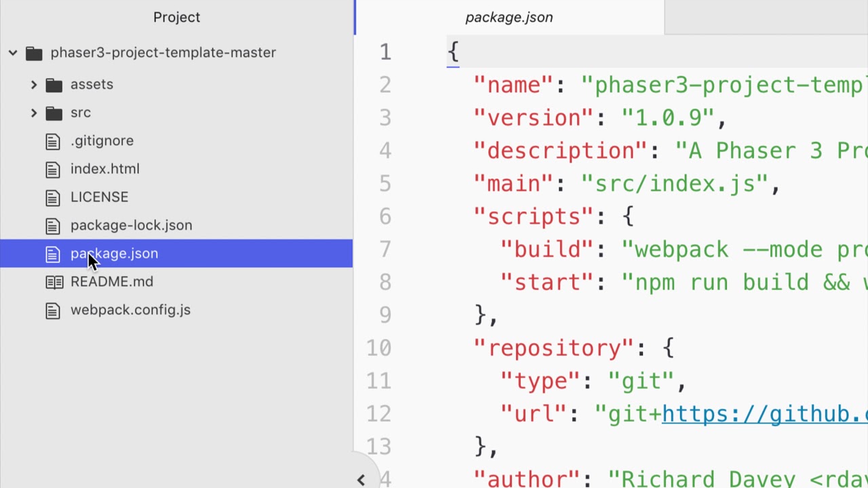The width and height of the screenshot is (868, 488).
Task: Click the README.md book icon
Action: pyautogui.click(x=54, y=282)
